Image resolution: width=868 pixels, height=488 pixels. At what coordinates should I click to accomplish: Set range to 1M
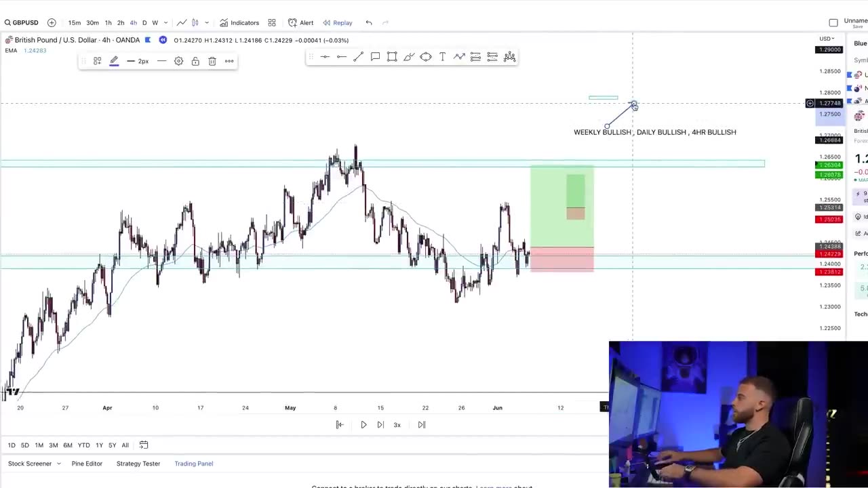[x=39, y=445]
